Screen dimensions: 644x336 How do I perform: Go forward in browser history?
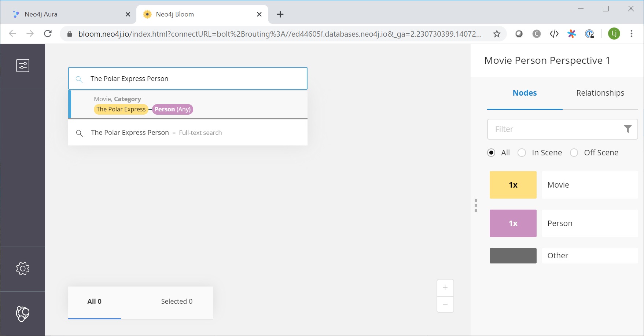(x=30, y=34)
